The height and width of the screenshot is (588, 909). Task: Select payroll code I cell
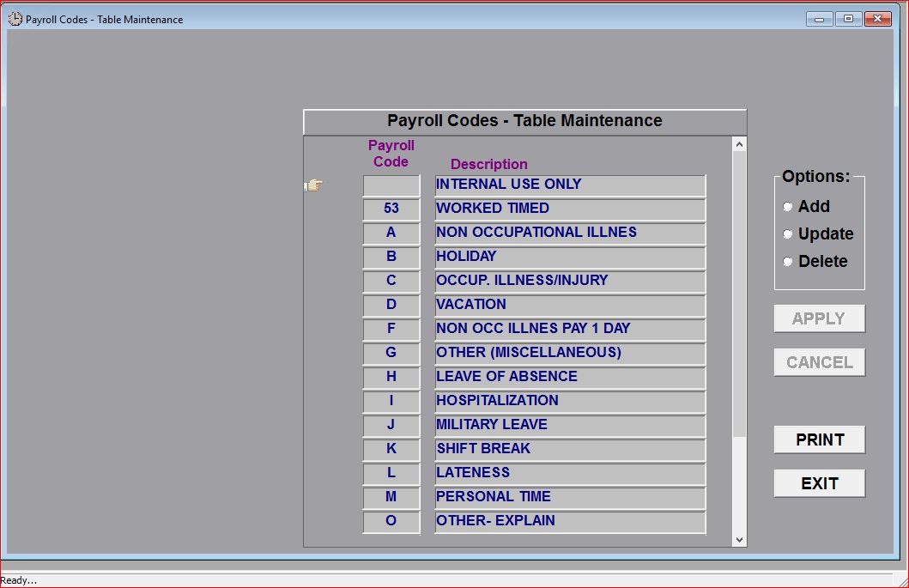pyautogui.click(x=391, y=403)
